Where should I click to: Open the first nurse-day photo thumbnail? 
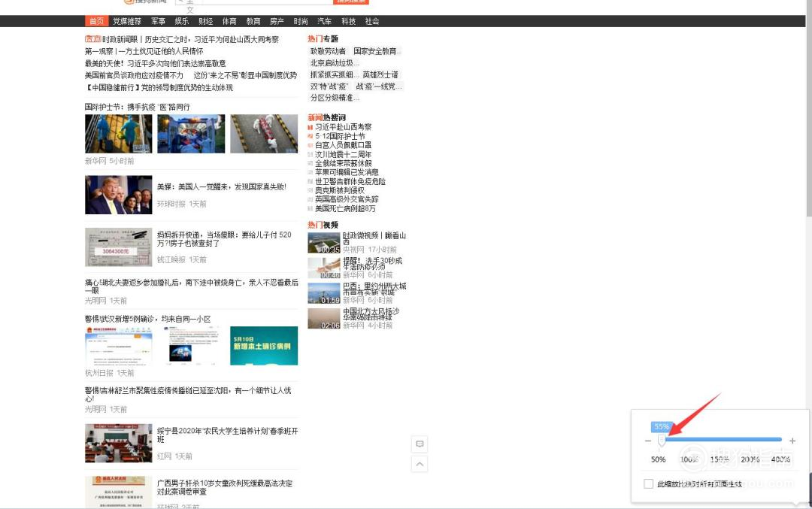(x=119, y=134)
